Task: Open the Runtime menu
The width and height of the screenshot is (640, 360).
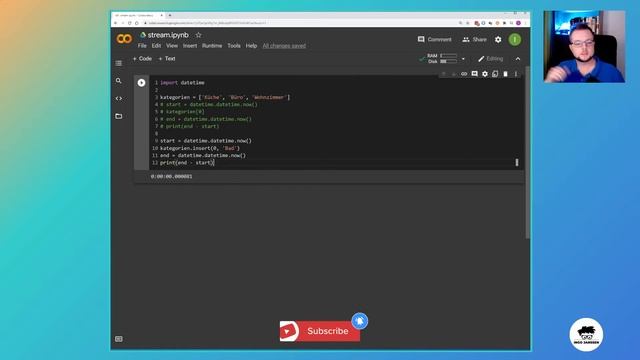Action: pyautogui.click(x=212, y=46)
